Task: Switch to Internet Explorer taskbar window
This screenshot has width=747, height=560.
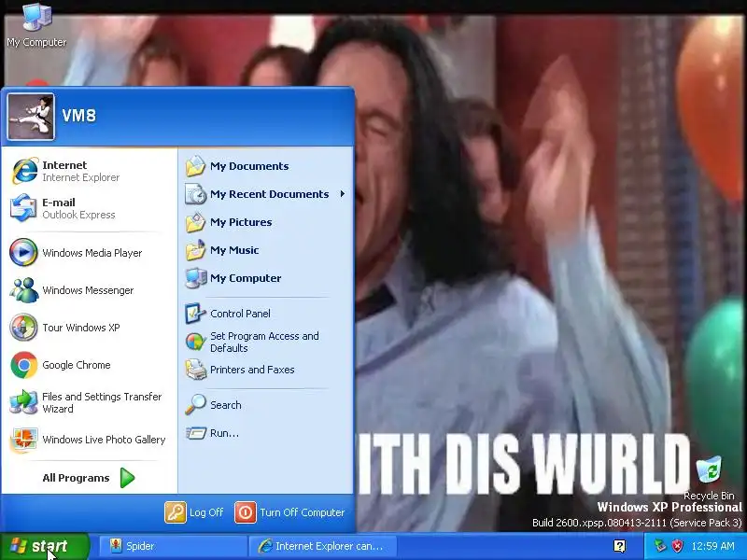Action: [321, 546]
